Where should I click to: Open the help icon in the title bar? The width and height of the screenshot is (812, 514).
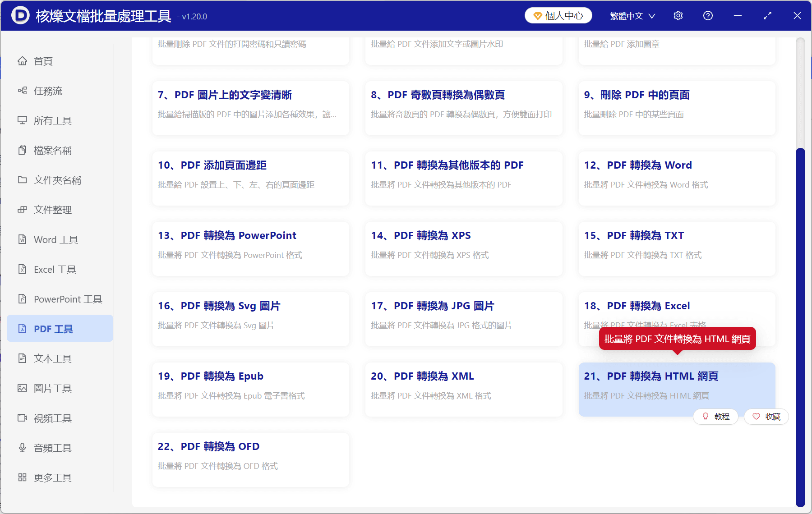pyautogui.click(x=708, y=15)
